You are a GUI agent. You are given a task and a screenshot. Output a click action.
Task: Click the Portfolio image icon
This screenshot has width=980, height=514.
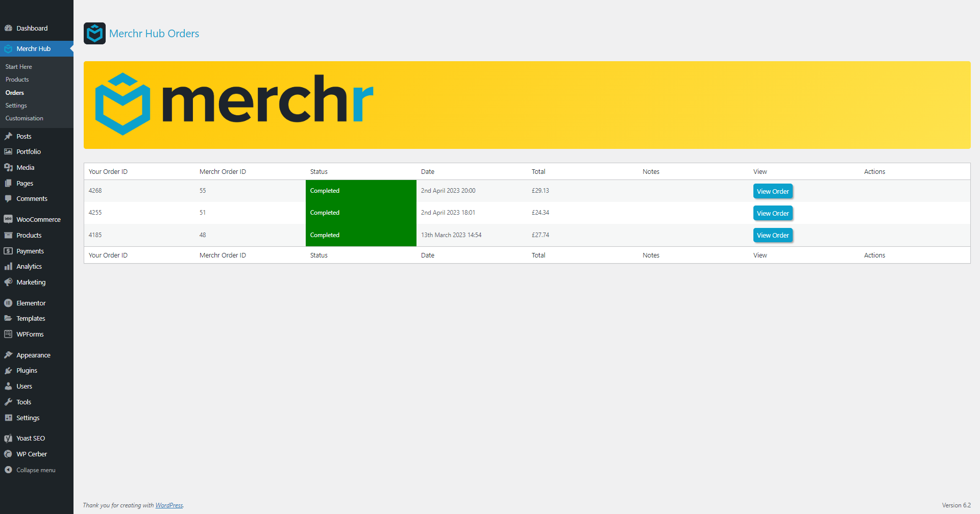click(x=8, y=151)
